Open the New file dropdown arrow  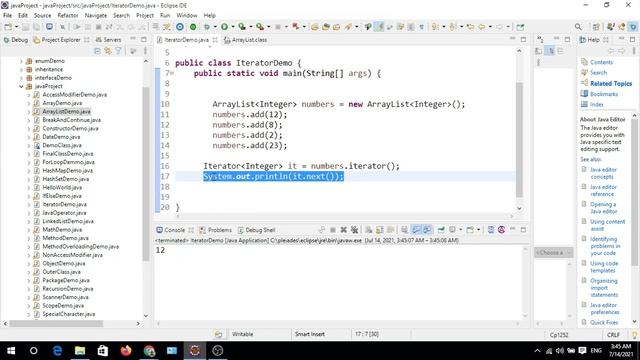pyautogui.click(x=16, y=27)
